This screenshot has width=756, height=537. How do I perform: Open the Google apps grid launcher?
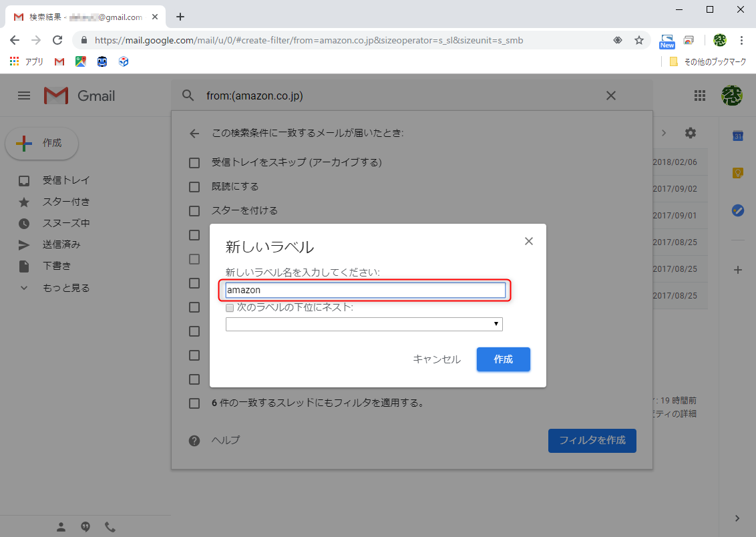click(699, 95)
